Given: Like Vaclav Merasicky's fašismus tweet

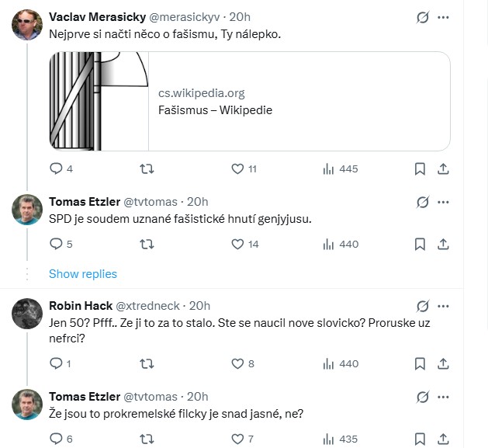Looking at the screenshot, I should pyautogui.click(x=238, y=168).
